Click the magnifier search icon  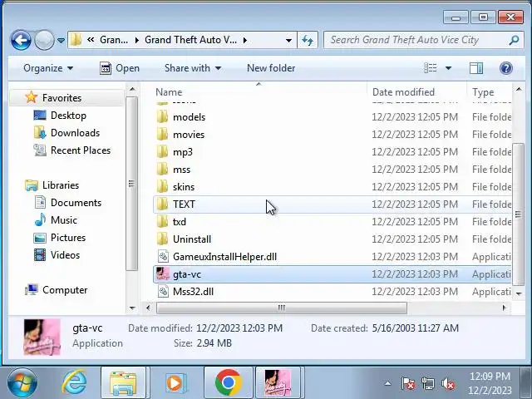click(x=515, y=40)
